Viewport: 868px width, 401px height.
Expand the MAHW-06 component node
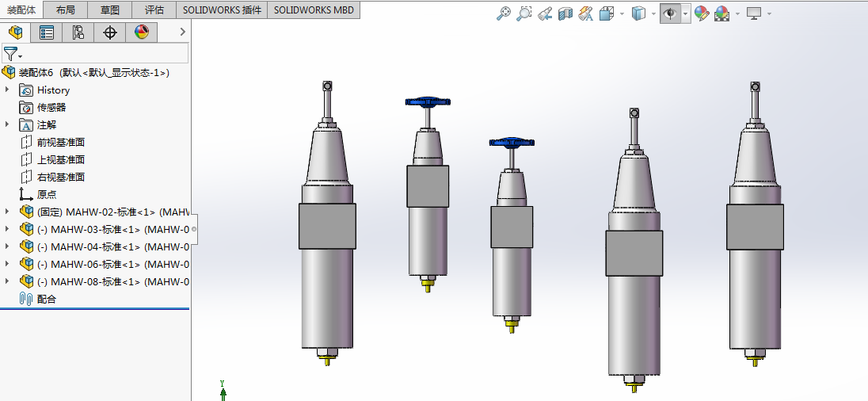(7, 264)
